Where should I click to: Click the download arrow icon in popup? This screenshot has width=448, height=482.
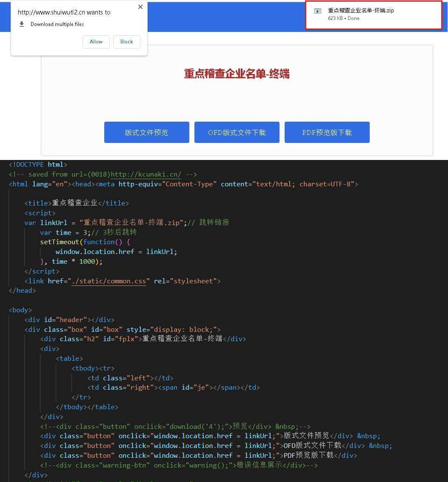click(22, 24)
